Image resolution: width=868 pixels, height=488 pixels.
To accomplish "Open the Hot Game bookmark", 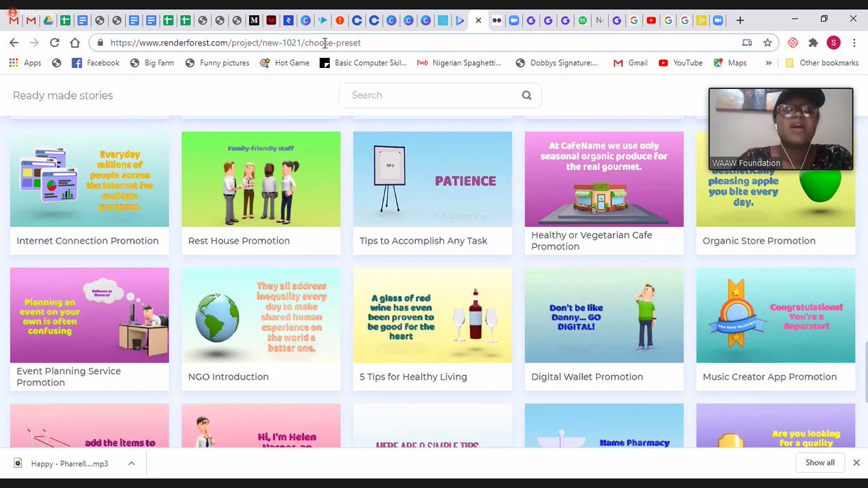I will click(284, 63).
